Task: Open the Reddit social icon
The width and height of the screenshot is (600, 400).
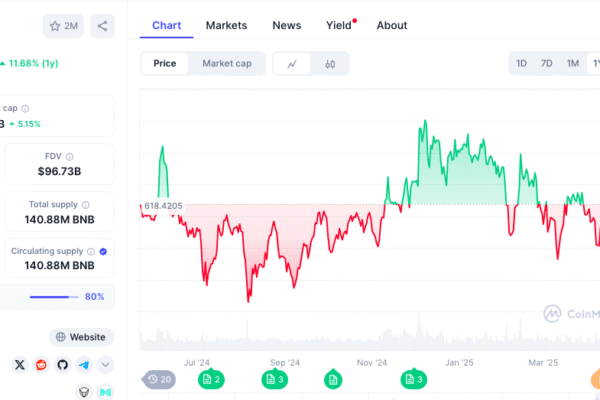Action: [x=41, y=364]
